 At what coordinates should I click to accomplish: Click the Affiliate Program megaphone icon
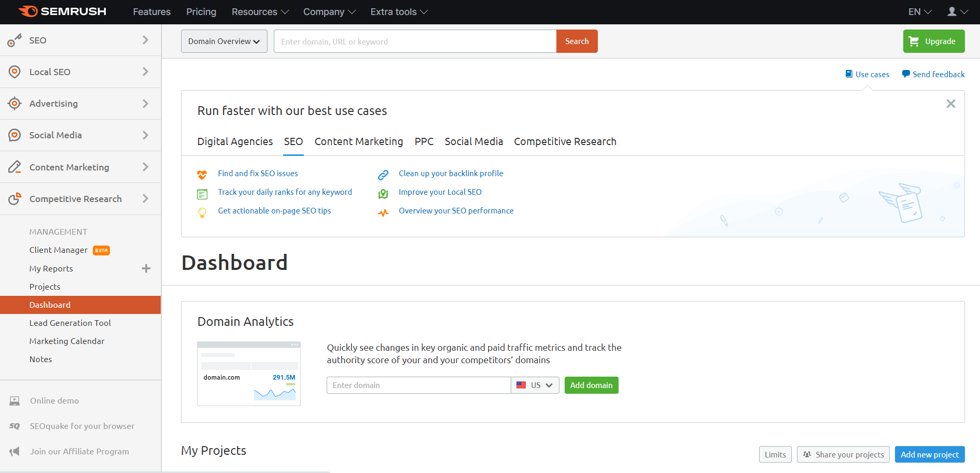point(15,451)
